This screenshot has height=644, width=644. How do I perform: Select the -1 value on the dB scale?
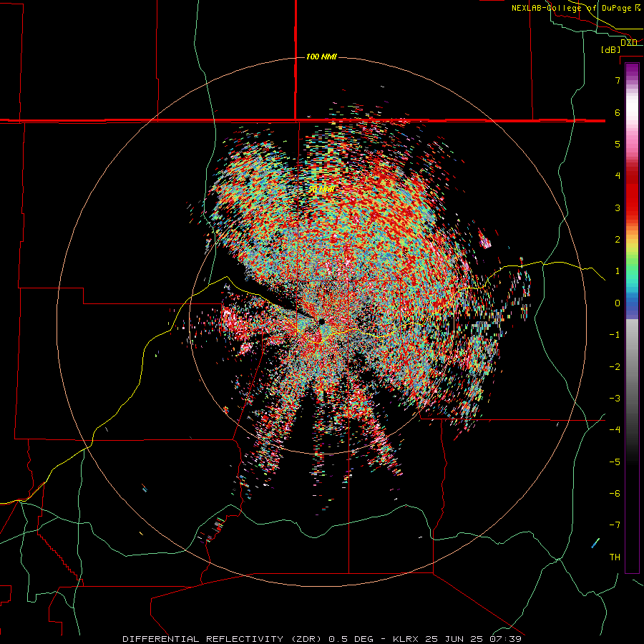pyautogui.click(x=615, y=335)
